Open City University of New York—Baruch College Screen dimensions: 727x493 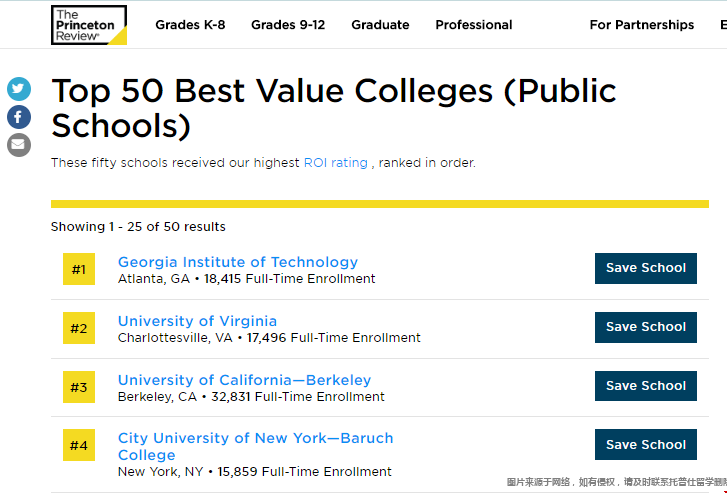click(255, 447)
